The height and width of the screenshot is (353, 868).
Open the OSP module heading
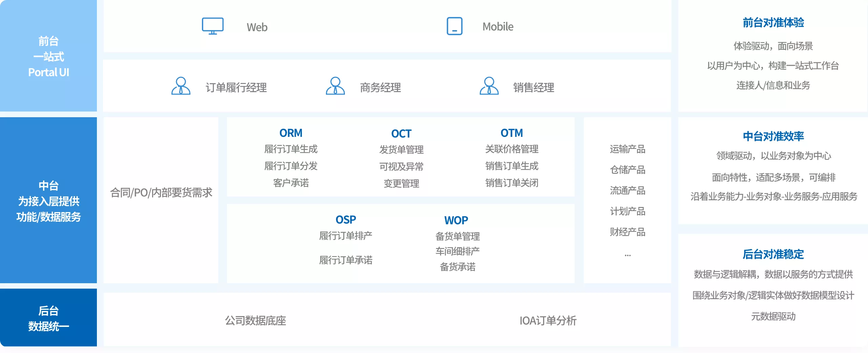tap(346, 220)
